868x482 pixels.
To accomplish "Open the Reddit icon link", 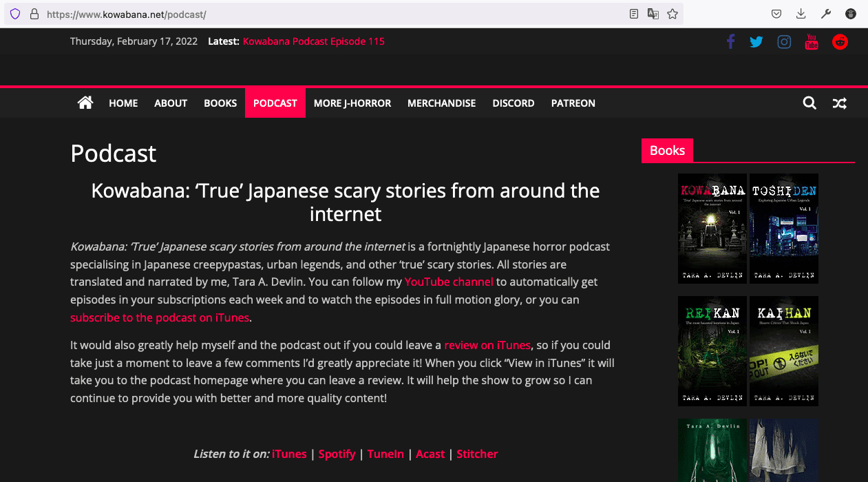I will click(x=840, y=42).
